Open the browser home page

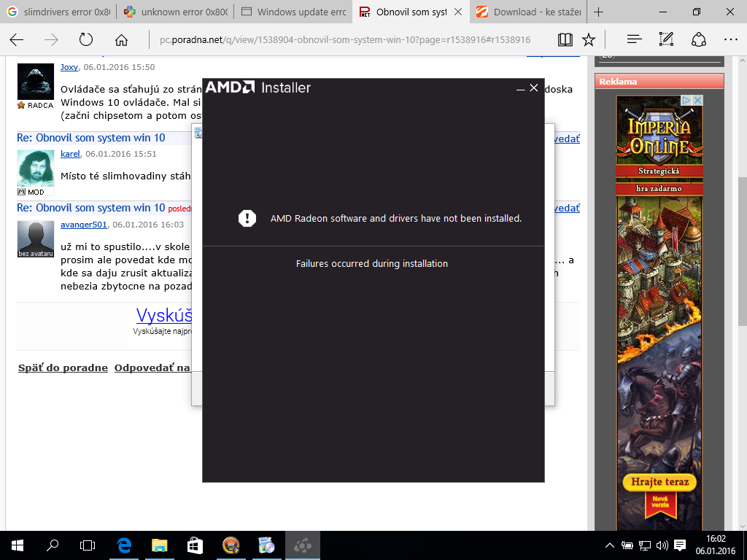pos(121,39)
